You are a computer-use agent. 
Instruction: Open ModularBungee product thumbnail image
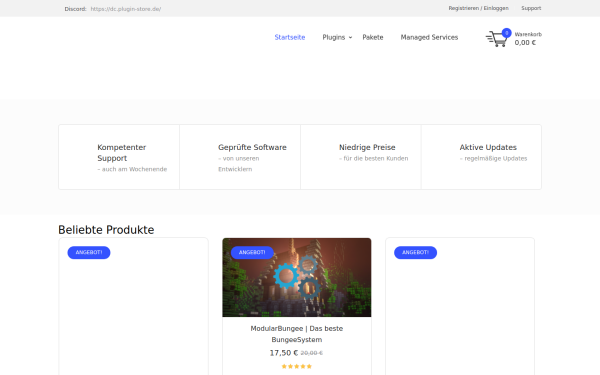(297, 277)
